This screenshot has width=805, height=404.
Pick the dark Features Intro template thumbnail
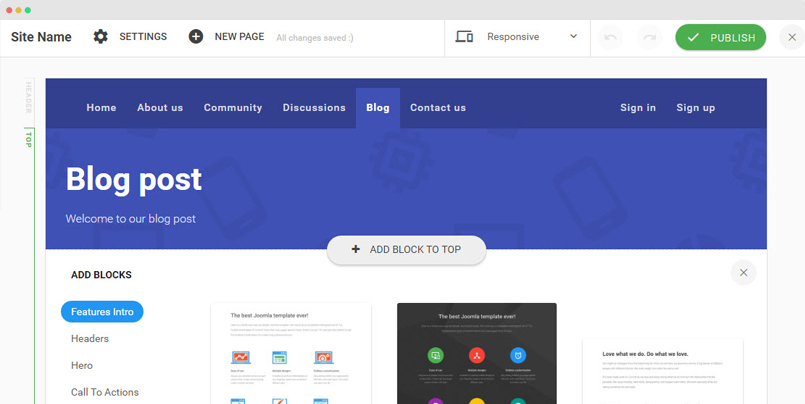pyautogui.click(x=477, y=353)
